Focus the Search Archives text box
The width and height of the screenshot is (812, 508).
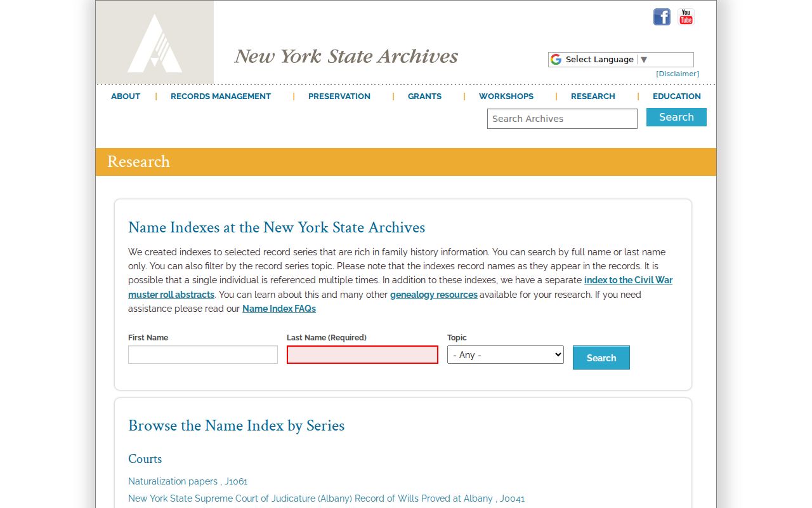562,119
